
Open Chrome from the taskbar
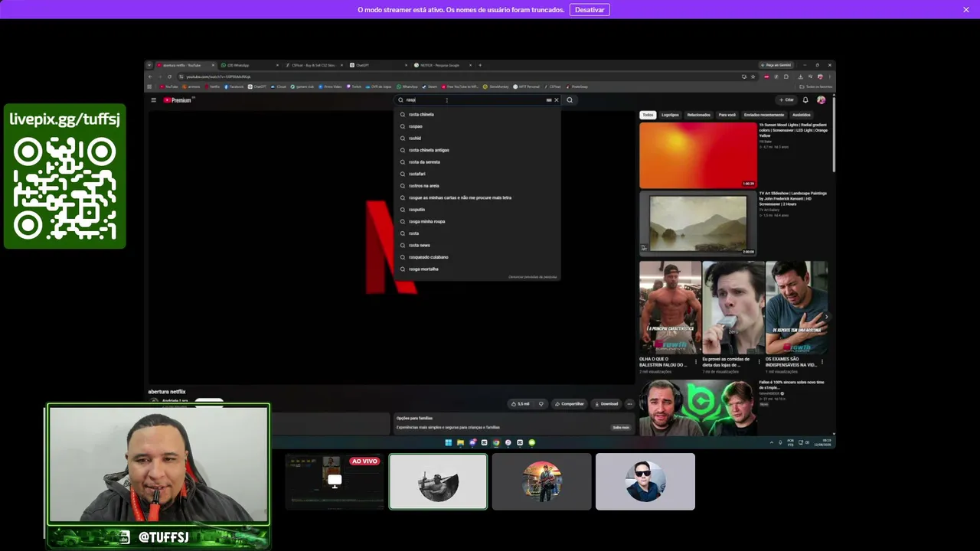tap(496, 442)
